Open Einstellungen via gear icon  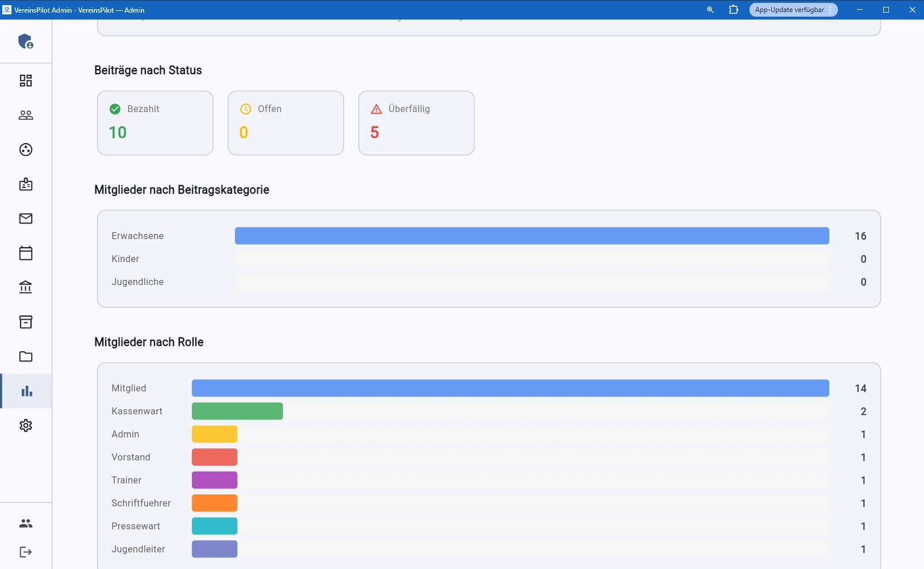click(x=25, y=425)
